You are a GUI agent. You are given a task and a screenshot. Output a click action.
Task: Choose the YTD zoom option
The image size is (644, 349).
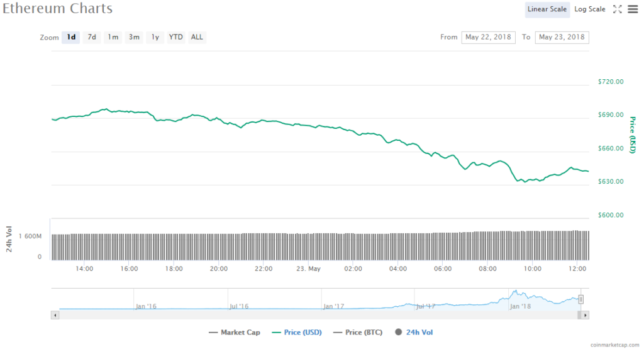pos(176,37)
